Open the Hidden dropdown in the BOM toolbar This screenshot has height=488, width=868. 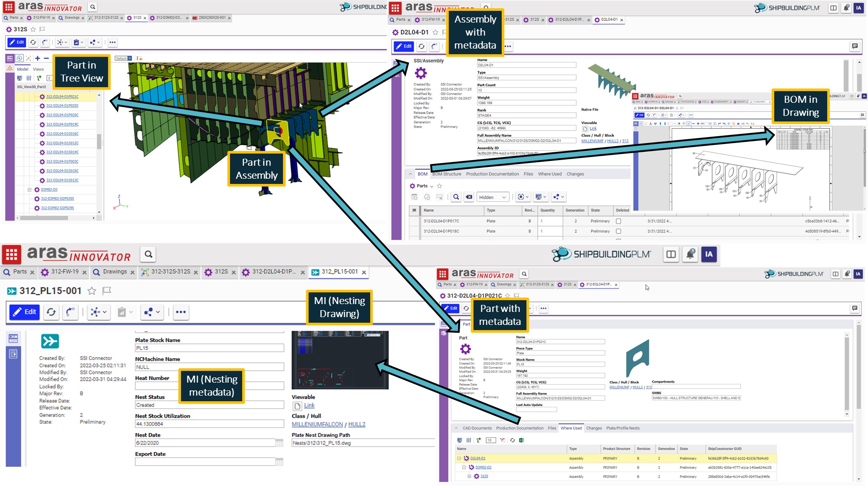[493, 197]
